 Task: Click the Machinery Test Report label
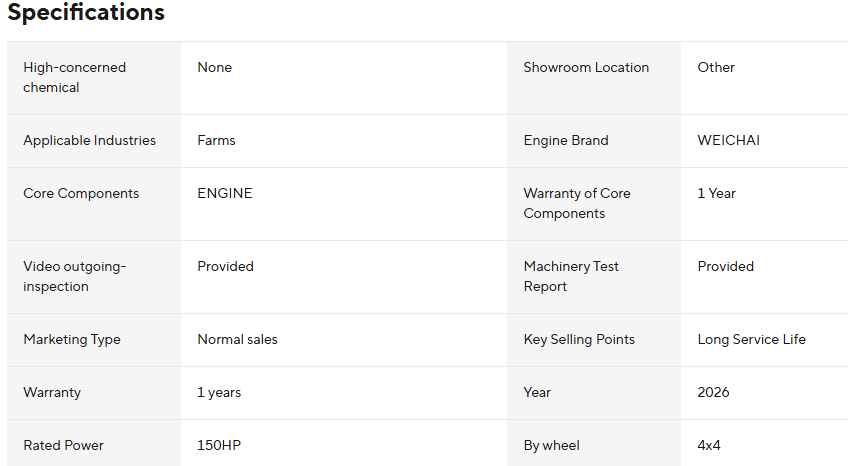571,276
